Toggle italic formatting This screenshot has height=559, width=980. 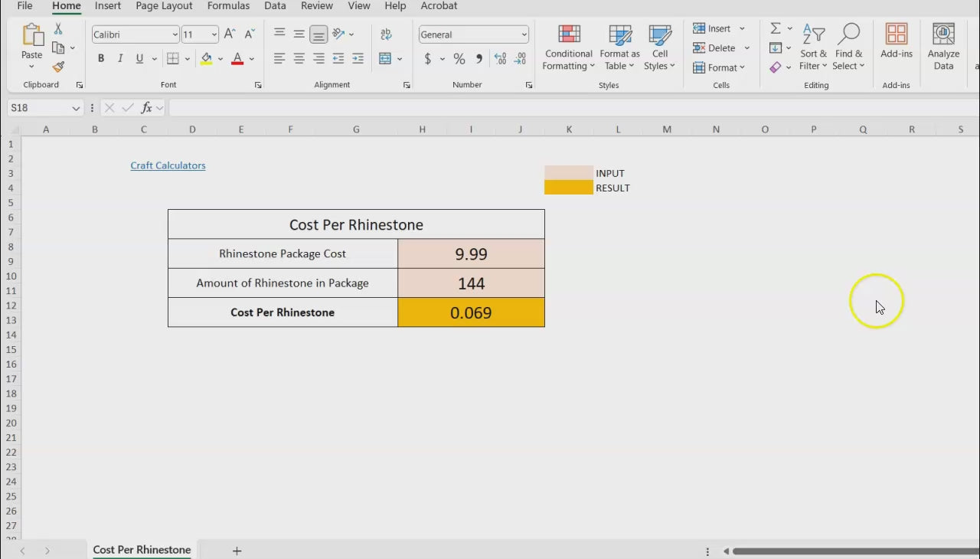tap(120, 59)
